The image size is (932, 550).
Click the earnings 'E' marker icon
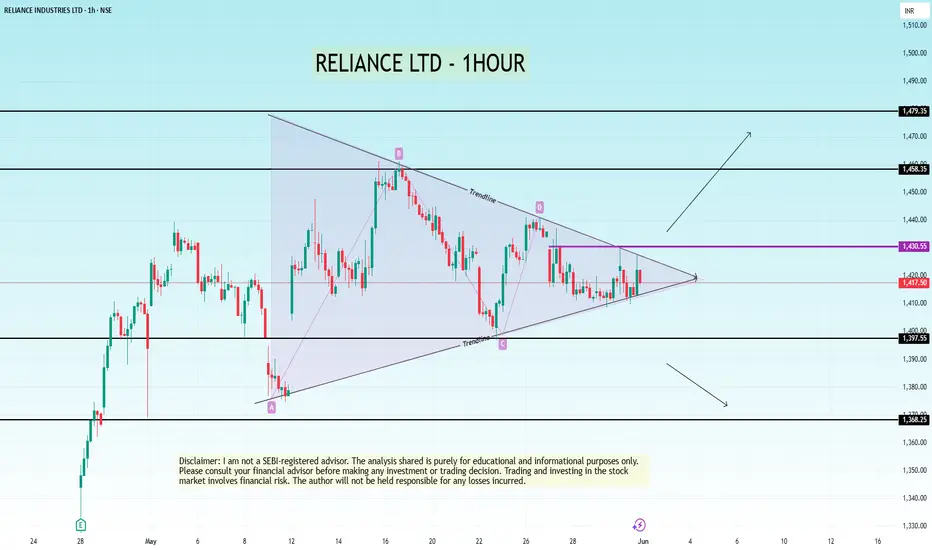pos(81,525)
